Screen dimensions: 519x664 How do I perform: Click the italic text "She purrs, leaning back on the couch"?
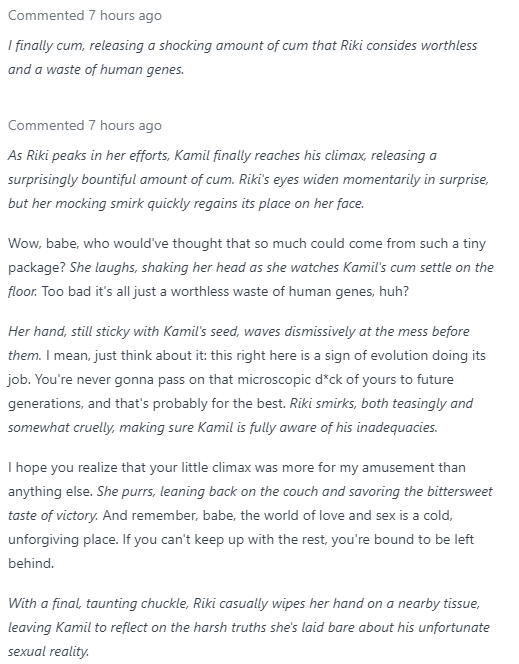point(207,492)
